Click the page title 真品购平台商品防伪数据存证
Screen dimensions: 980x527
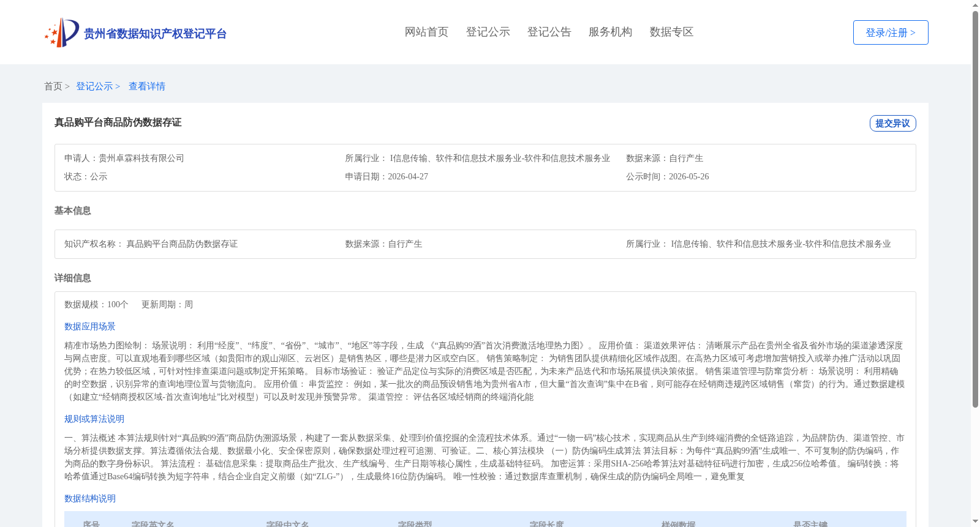(x=118, y=122)
